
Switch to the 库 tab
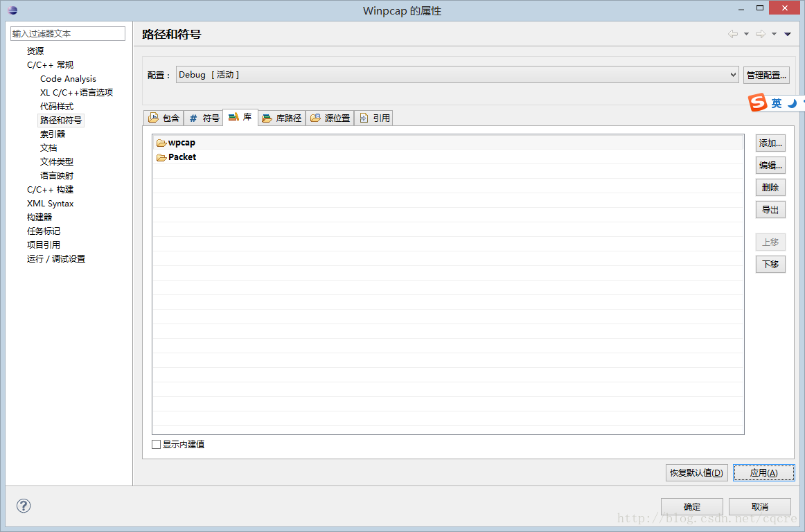tap(240, 117)
